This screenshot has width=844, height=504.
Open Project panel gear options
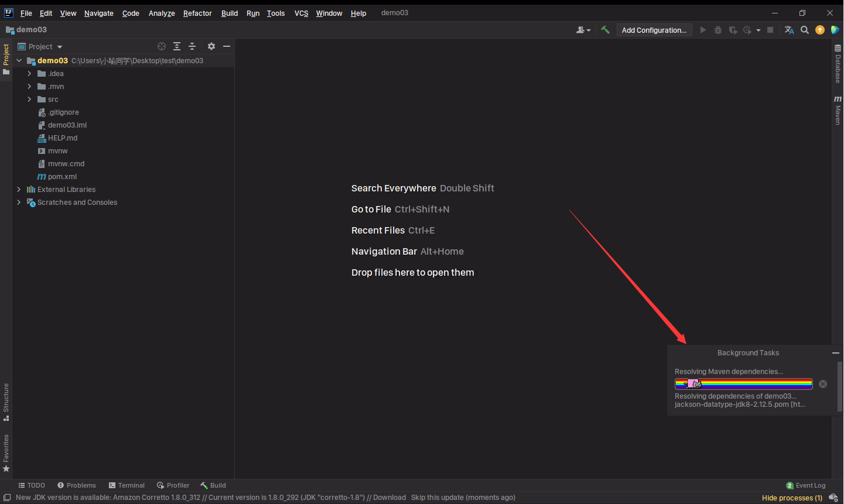coord(211,46)
